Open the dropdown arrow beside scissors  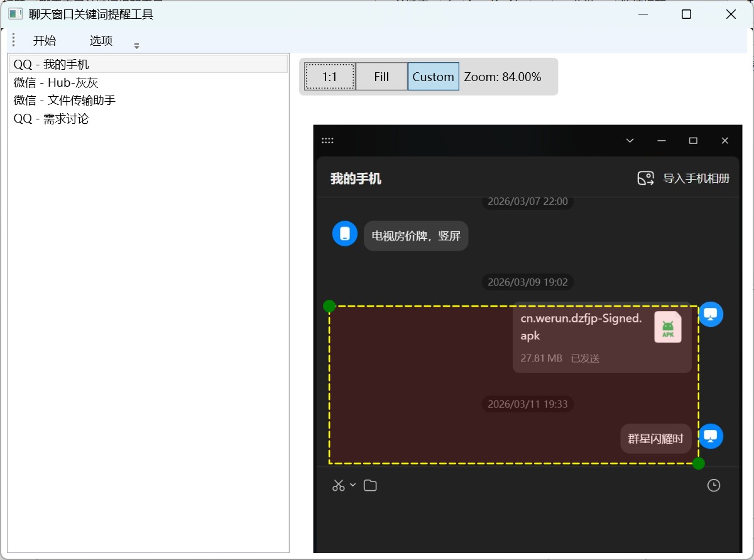pos(352,485)
